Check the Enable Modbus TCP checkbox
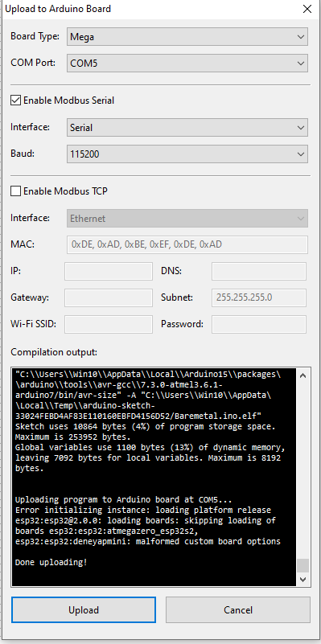 15,191
